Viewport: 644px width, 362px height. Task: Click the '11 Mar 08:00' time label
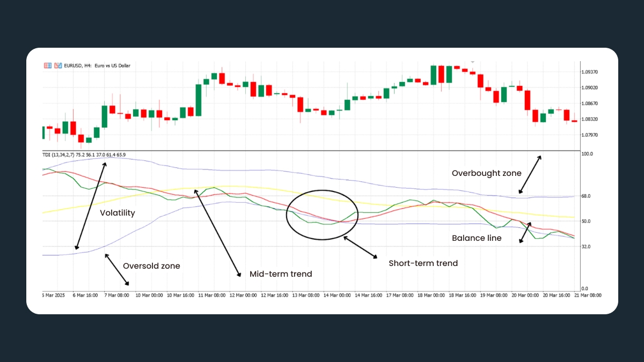click(211, 295)
